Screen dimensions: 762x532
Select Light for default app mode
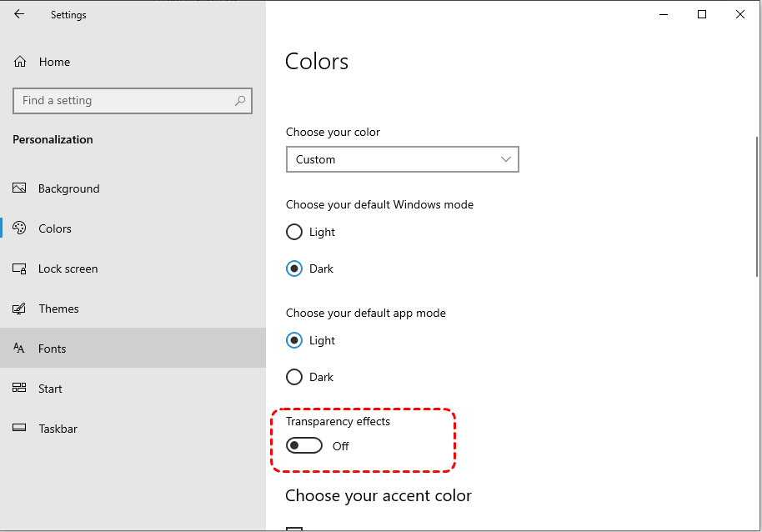point(294,340)
